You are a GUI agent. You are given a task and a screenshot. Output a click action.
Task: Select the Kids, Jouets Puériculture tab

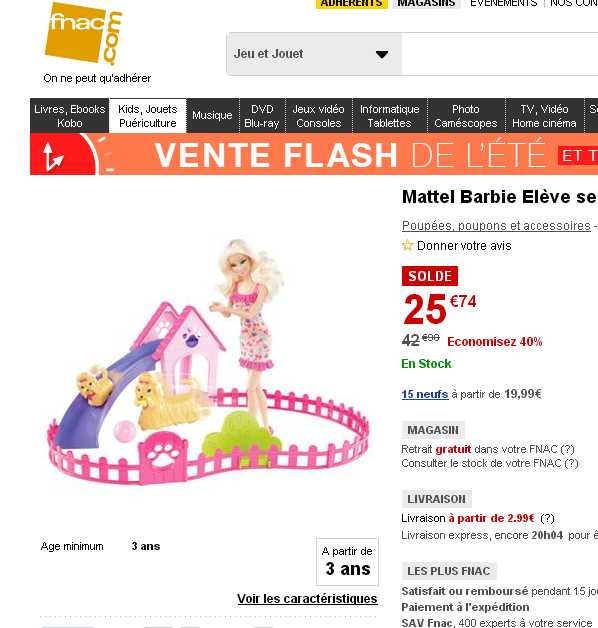coord(148,116)
